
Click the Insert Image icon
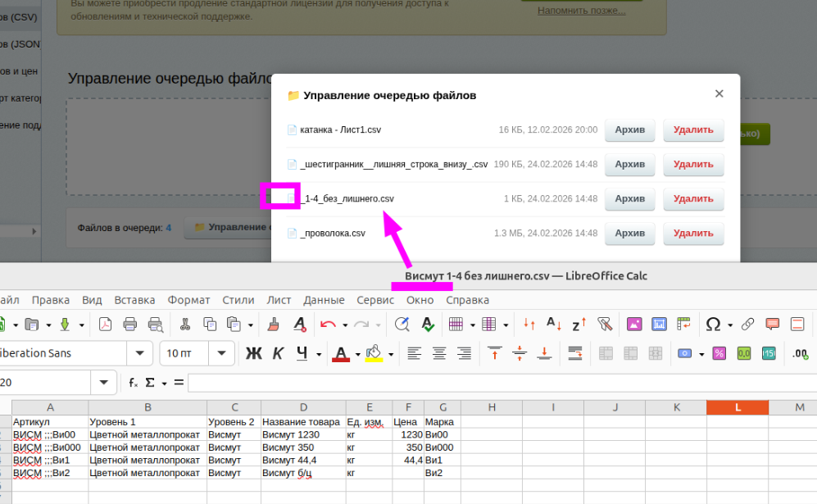click(633, 324)
